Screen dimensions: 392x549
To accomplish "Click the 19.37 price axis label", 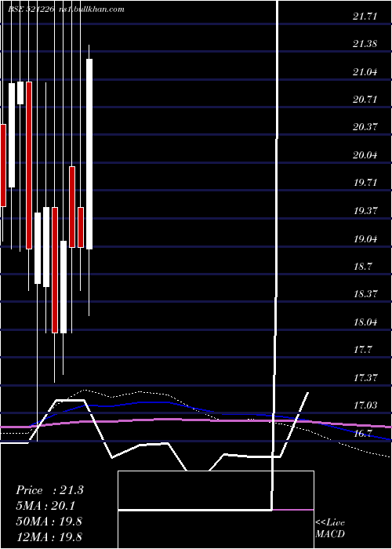I will point(365,211).
